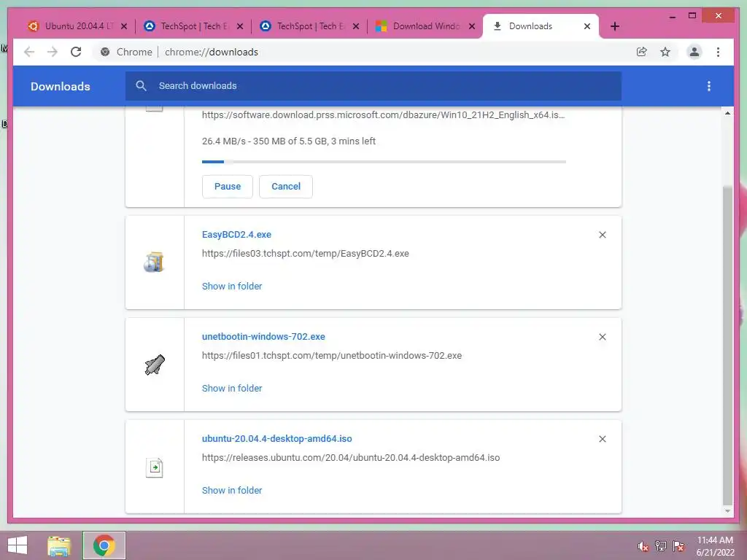Pause the Windows 10 ISO download

pos(228,187)
